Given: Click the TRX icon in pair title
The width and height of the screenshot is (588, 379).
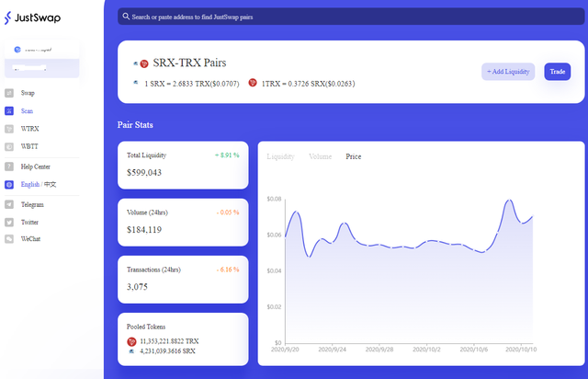Looking at the screenshot, I should click(x=144, y=63).
